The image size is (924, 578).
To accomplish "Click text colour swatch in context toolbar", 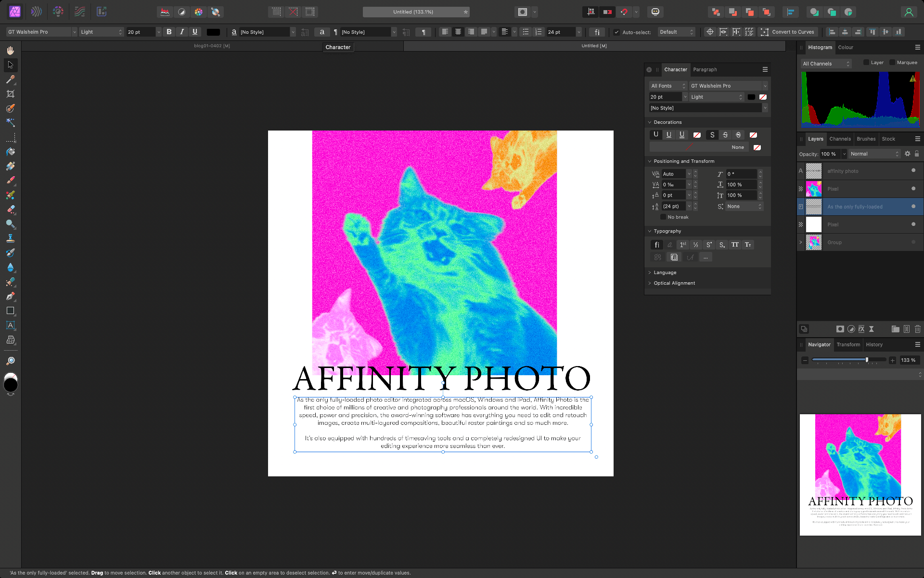I will (x=213, y=32).
